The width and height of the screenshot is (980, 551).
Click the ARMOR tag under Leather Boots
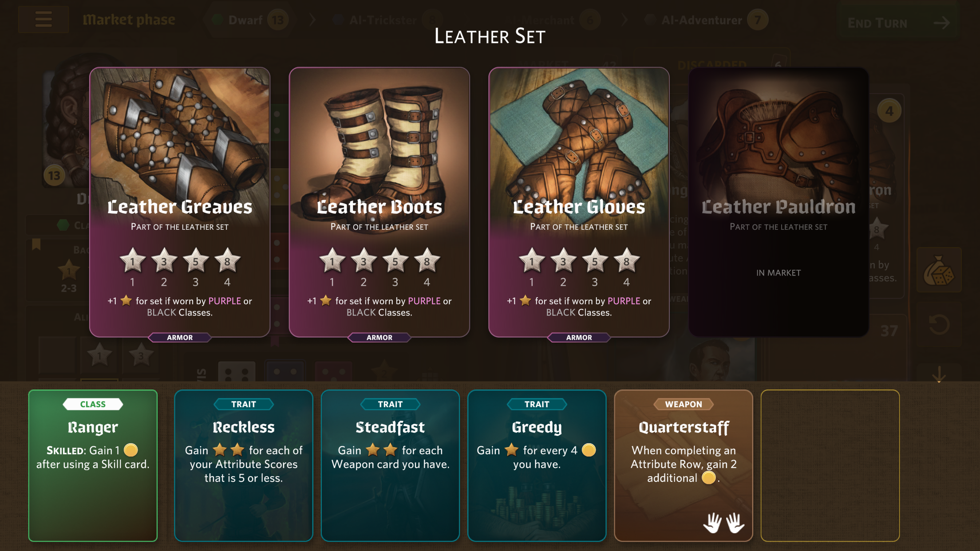(379, 338)
